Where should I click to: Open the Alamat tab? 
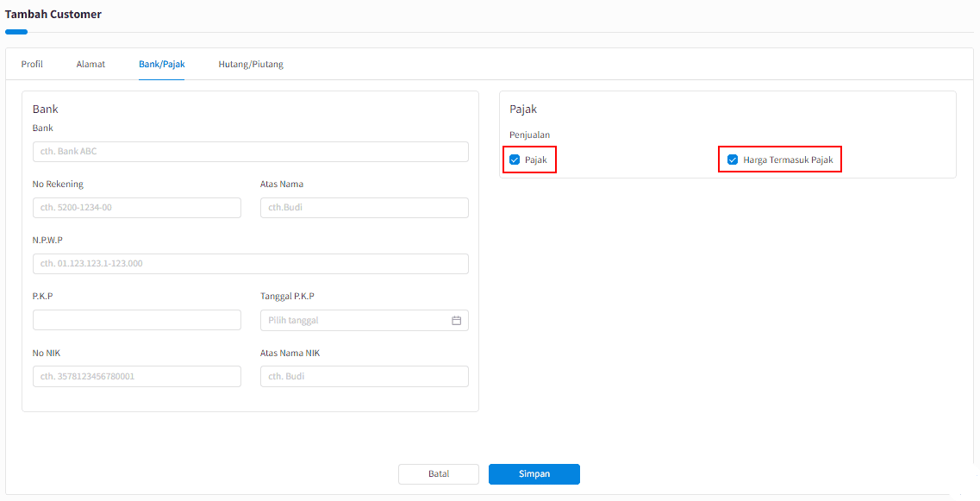coord(91,64)
